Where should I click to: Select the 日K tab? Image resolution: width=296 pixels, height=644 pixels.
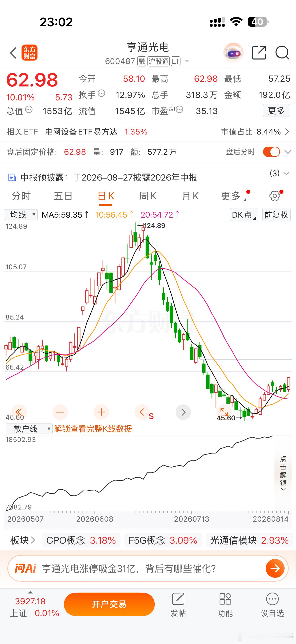106,196
